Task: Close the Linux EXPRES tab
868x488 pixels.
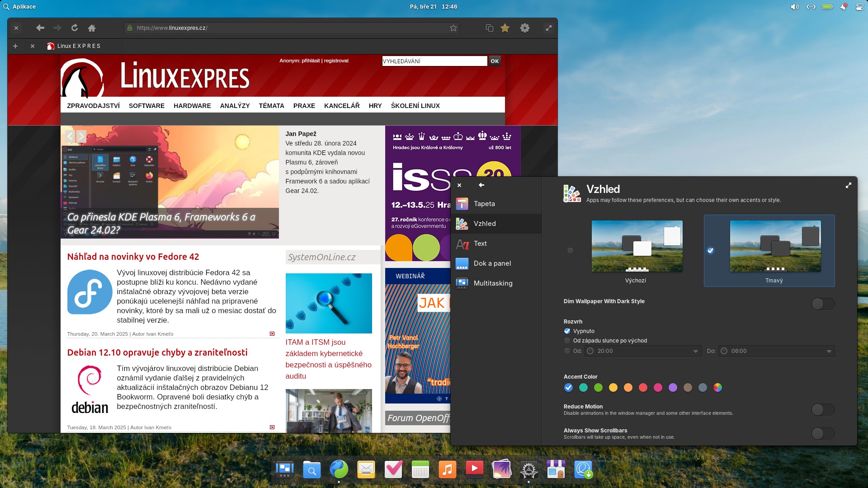Action: click(33, 46)
